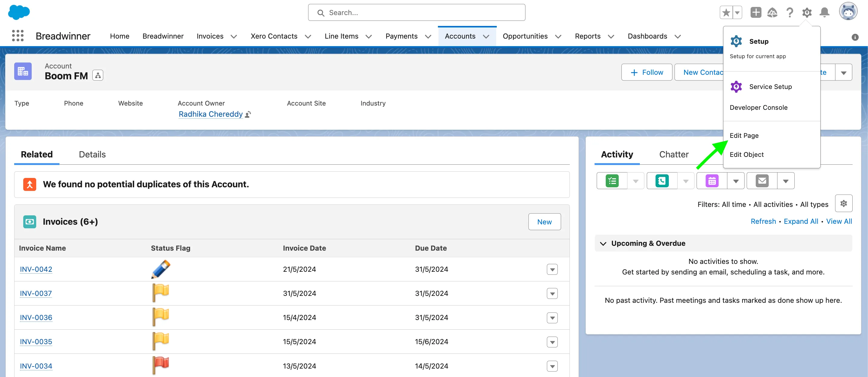The height and width of the screenshot is (377, 868).
Task: Select Developer Console in the setup menu
Action: (758, 107)
